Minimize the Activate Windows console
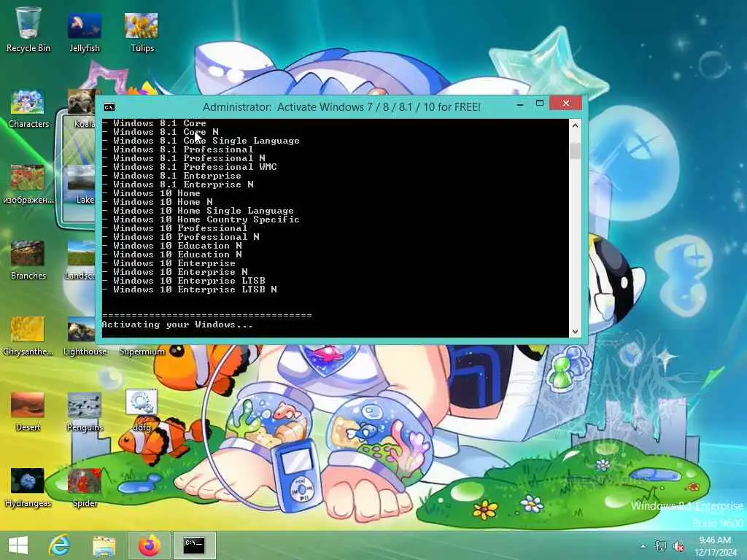747x560 pixels. pos(520,104)
